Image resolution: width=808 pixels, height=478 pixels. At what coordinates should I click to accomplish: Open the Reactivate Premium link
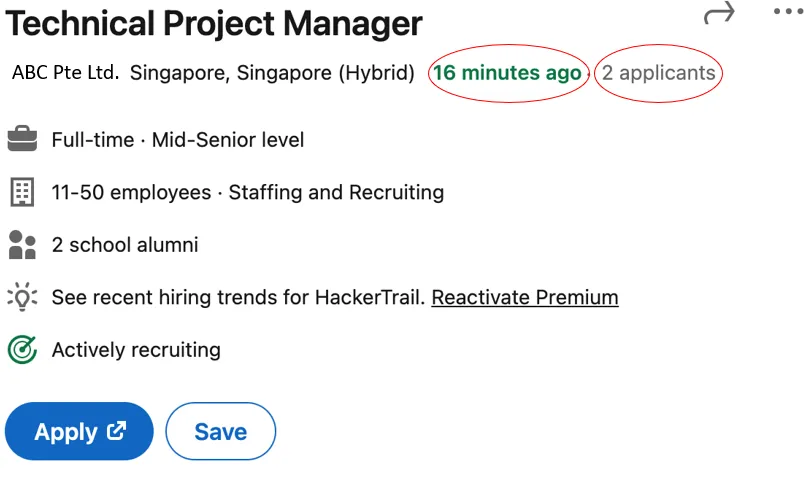525,297
